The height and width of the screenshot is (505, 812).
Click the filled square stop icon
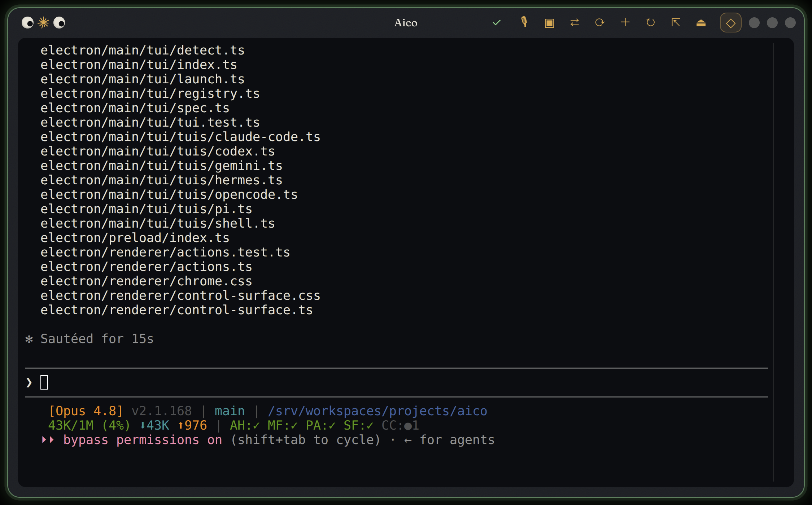coord(549,23)
